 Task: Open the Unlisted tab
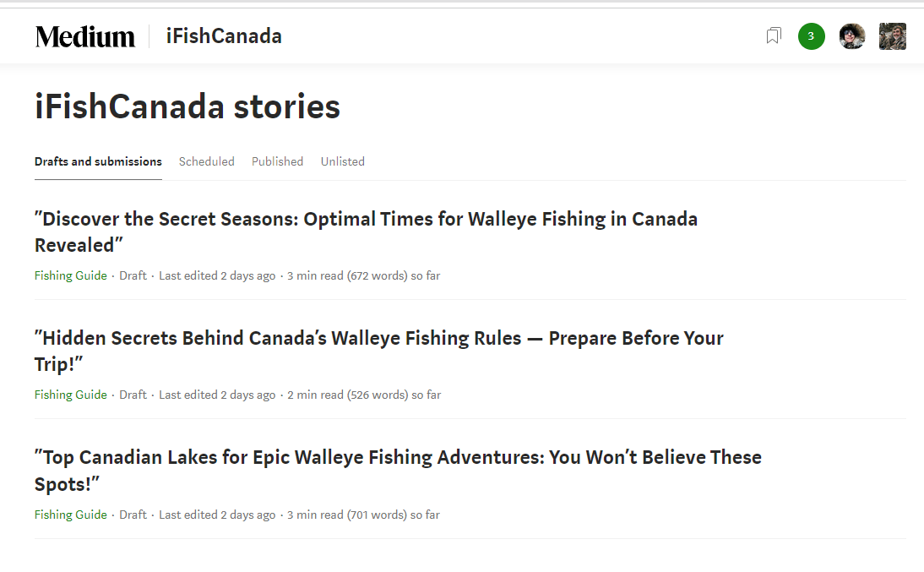[343, 161]
